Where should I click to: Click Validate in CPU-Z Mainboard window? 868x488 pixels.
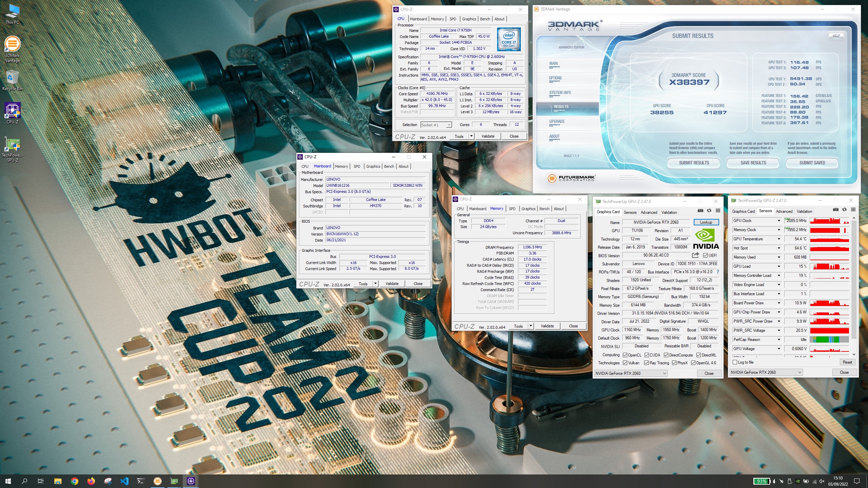click(392, 284)
